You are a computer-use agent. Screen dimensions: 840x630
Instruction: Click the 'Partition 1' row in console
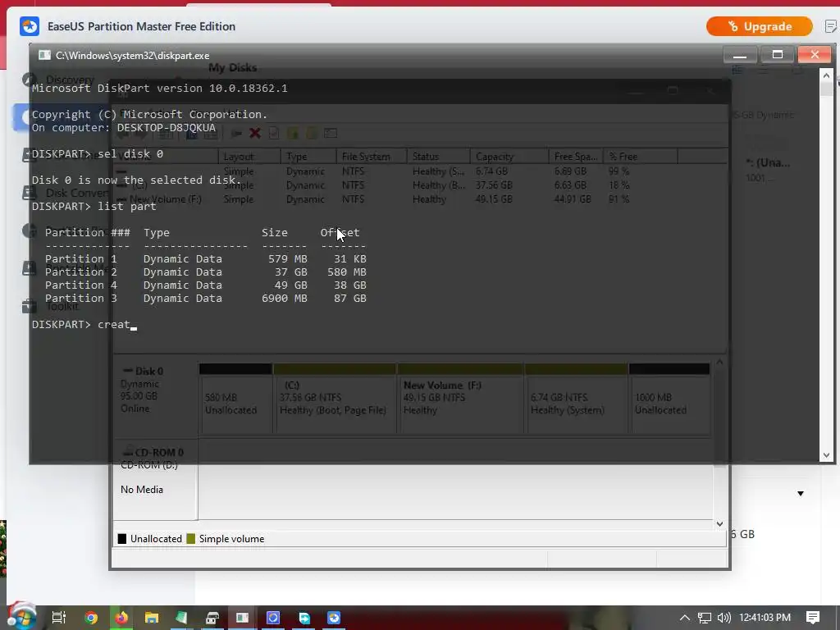click(206, 258)
